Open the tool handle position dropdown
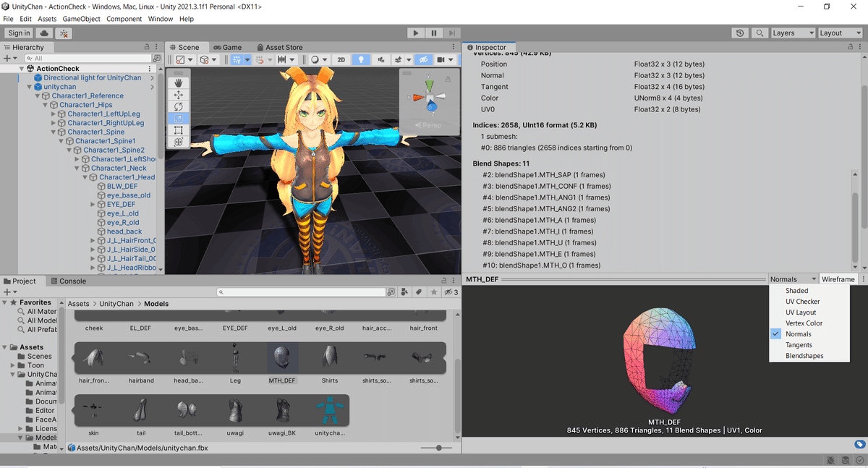The image size is (868, 468). tap(184, 59)
